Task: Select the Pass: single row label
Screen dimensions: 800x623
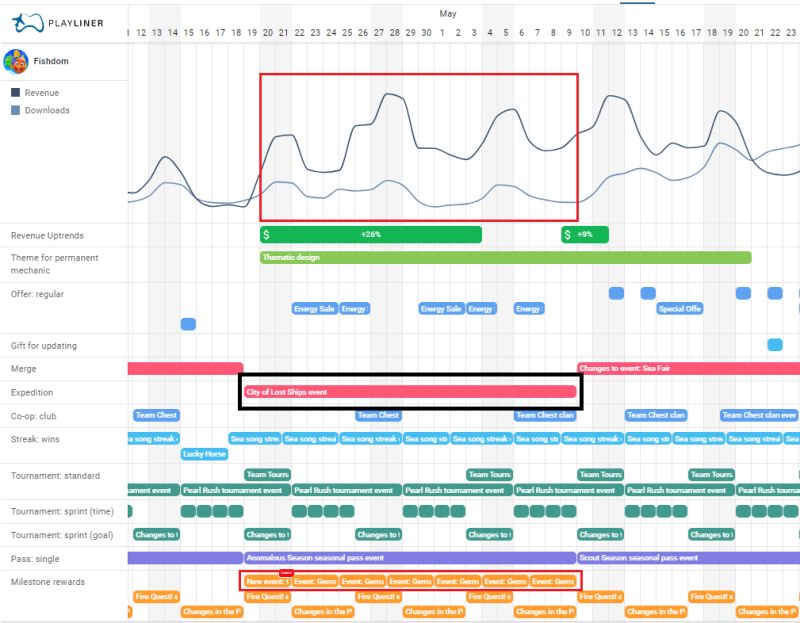Action: click(35, 559)
